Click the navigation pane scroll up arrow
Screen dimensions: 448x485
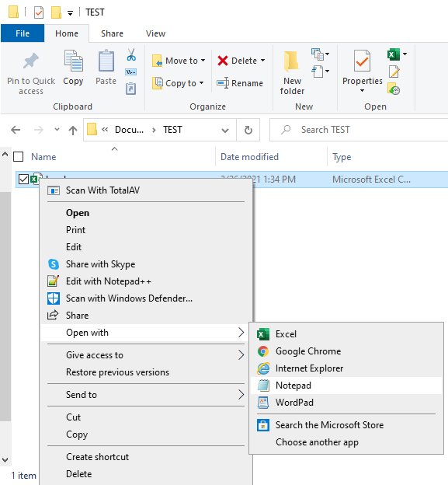click(5, 154)
